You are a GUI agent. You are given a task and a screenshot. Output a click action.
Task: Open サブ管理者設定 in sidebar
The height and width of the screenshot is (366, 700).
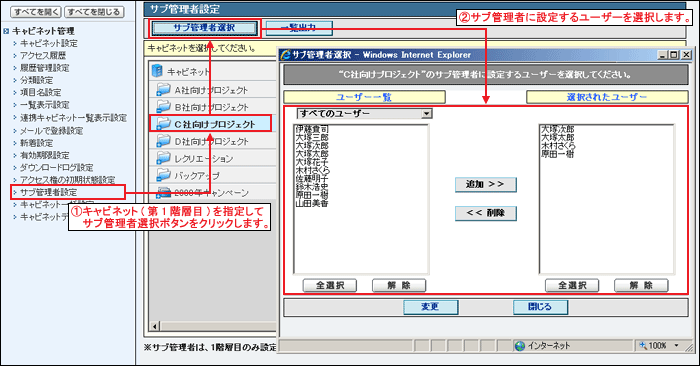[x=49, y=192]
